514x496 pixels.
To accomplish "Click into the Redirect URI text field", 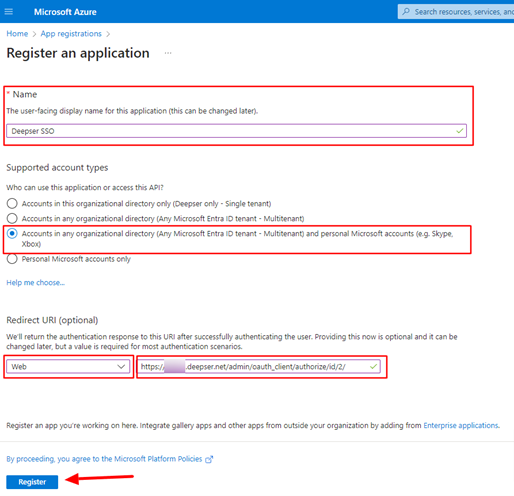I will pos(259,367).
